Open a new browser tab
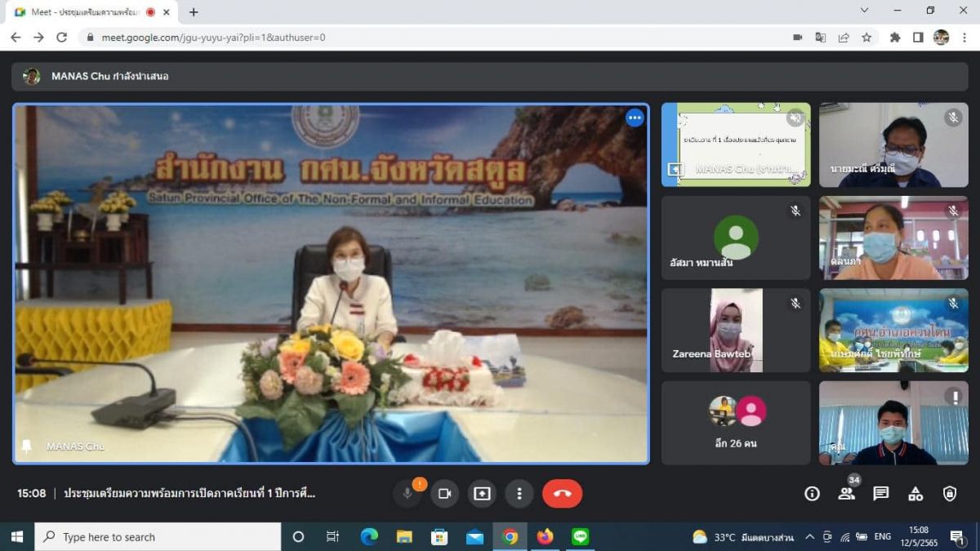 194,12
